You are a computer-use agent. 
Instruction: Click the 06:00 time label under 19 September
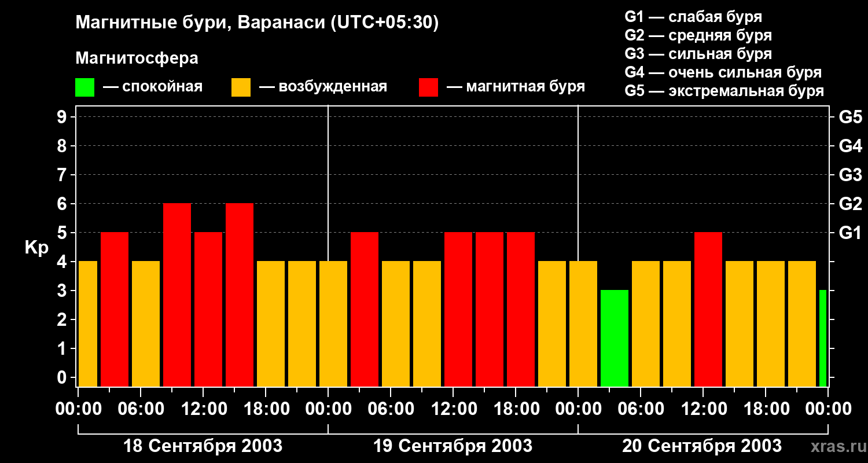(x=391, y=409)
